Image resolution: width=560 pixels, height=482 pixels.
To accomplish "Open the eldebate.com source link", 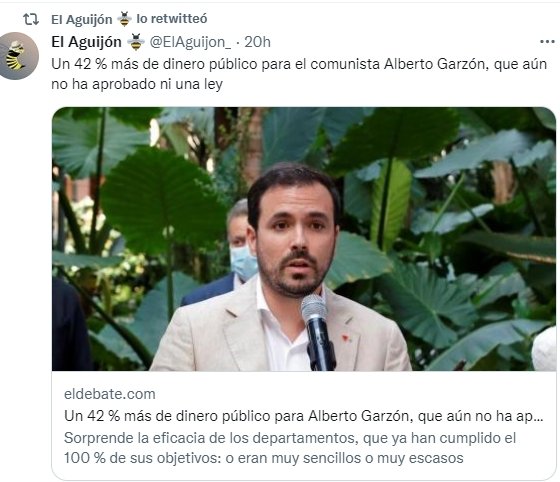I will coord(110,394).
